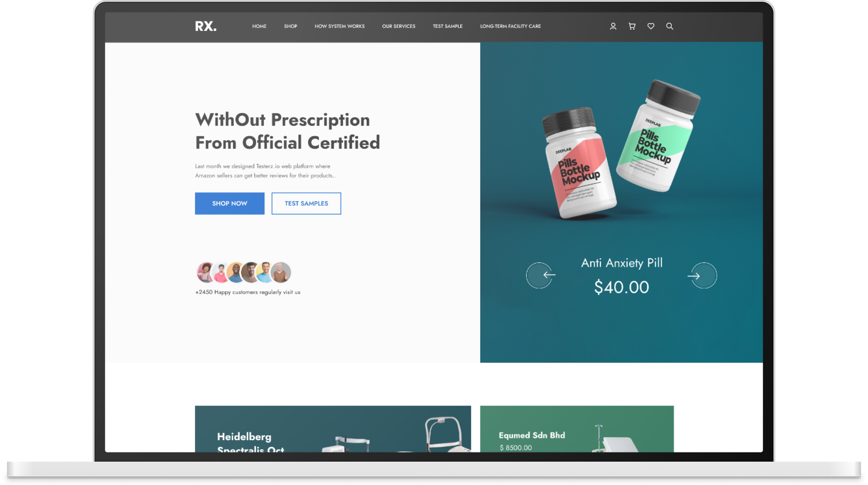
Task: Select the pink pills bottle image
Action: (x=579, y=163)
